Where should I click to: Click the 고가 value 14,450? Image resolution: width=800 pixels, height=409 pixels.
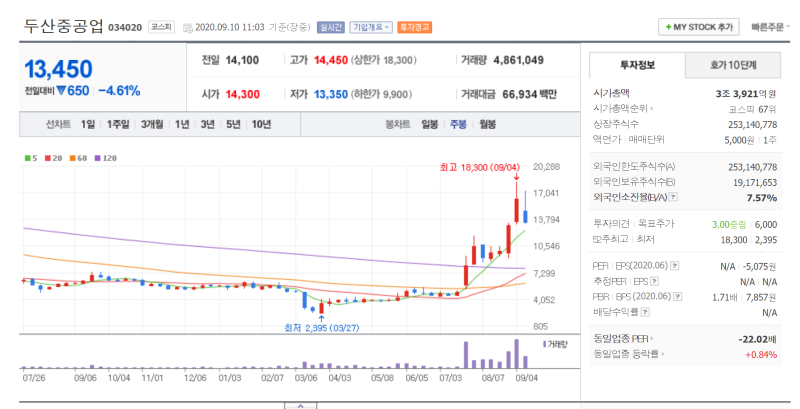click(331, 60)
